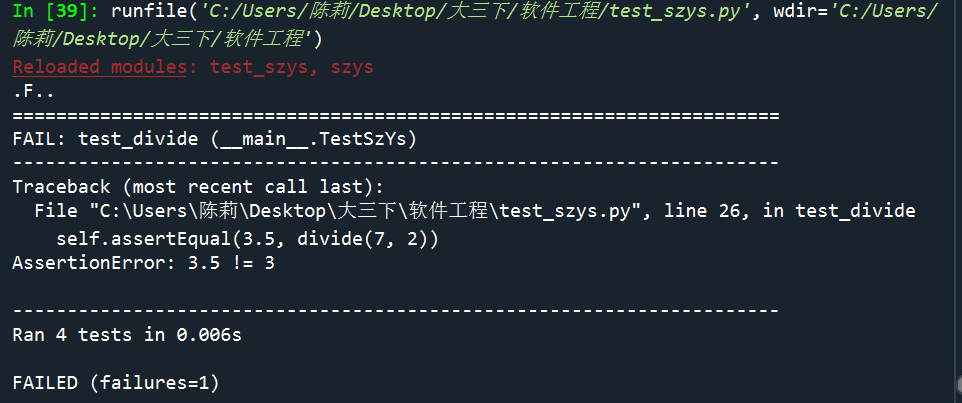The width and height of the screenshot is (962, 403).
Task: Click the test_szys, szys module names
Action: [x=292, y=67]
